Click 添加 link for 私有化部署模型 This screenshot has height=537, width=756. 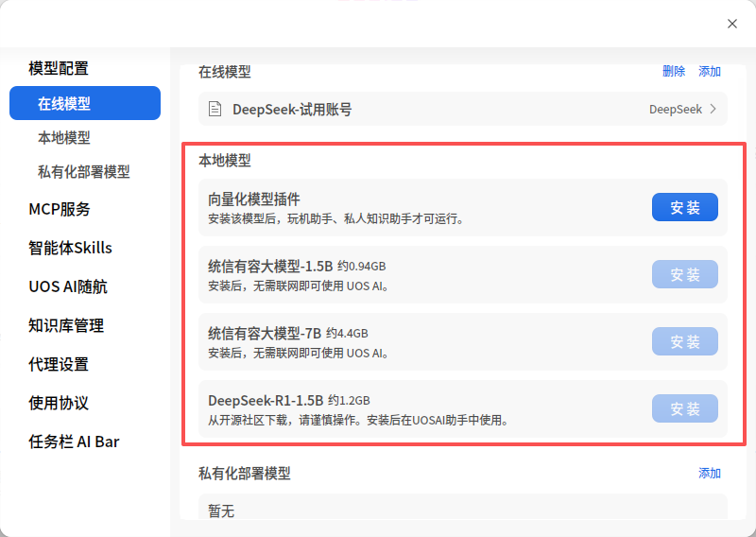click(710, 473)
